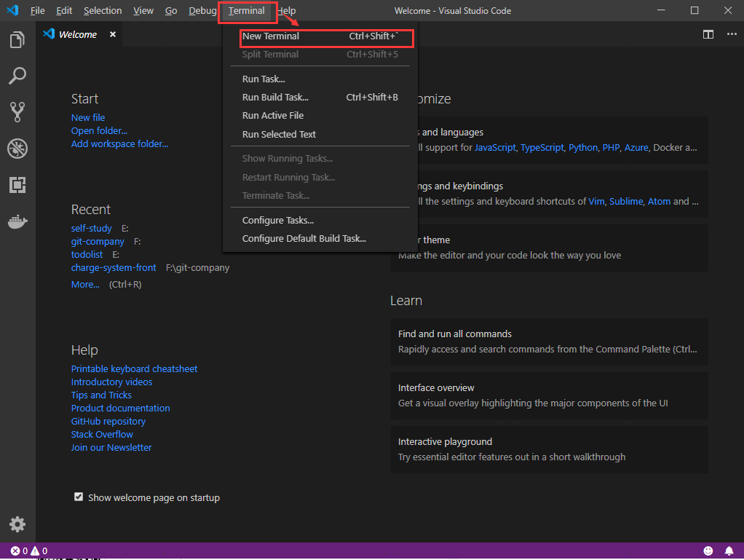Open recent folder git-company
The image size is (744, 560).
pos(98,242)
